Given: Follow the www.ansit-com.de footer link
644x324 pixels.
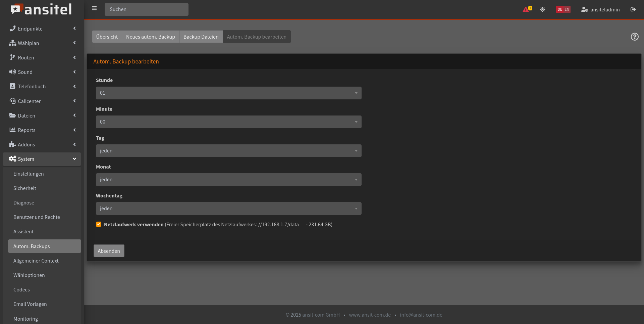Looking at the screenshot, I should tap(370, 315).
